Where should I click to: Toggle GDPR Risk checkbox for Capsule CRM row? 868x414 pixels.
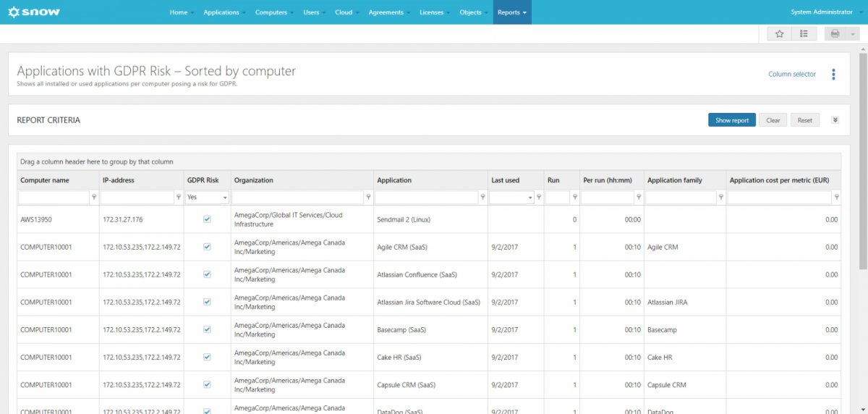(208, 384)
